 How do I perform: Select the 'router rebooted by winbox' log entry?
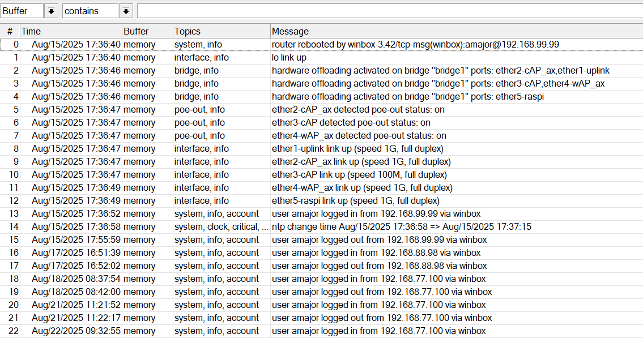coord(415,44)
